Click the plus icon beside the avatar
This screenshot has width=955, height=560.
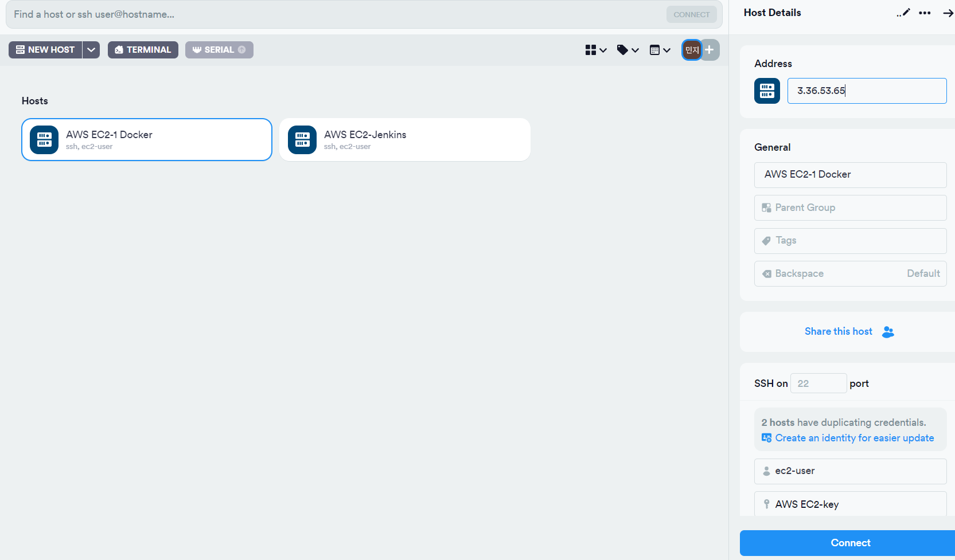tap(710, 50)
